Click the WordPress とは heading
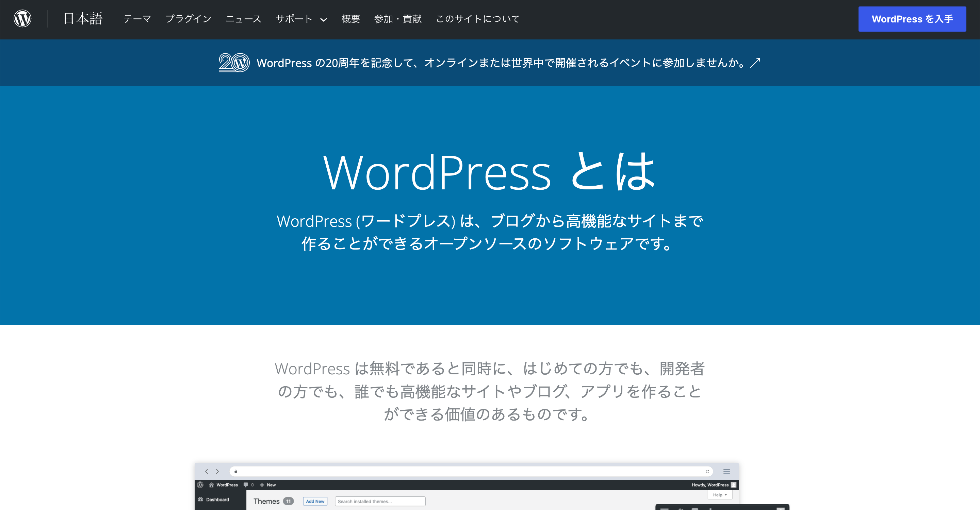 (490, 172)
